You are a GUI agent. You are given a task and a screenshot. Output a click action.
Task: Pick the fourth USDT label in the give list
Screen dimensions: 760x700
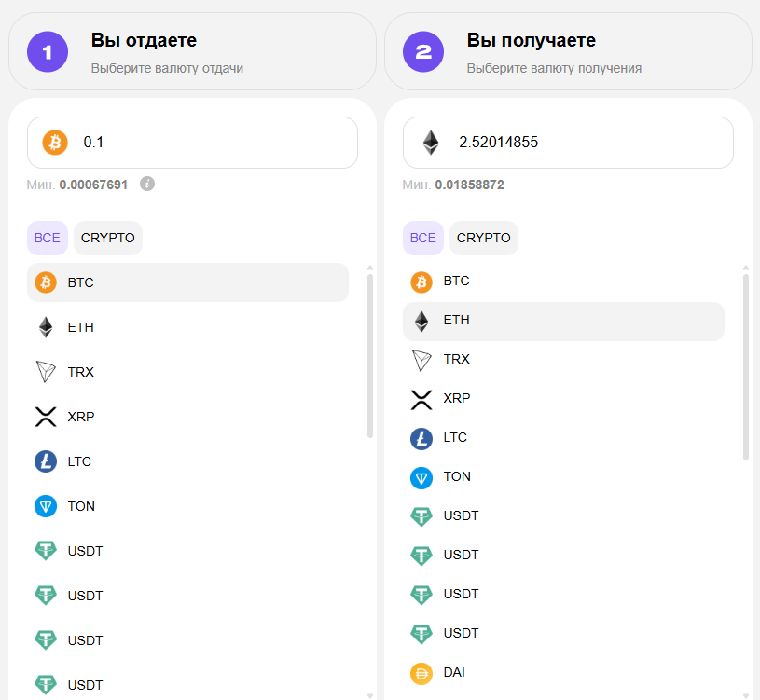point(85,685)
